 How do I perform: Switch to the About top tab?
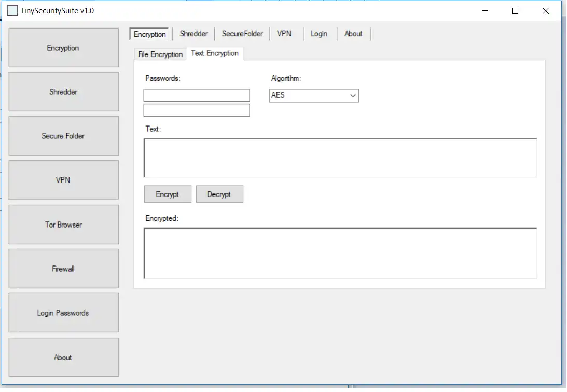(353, 34)
